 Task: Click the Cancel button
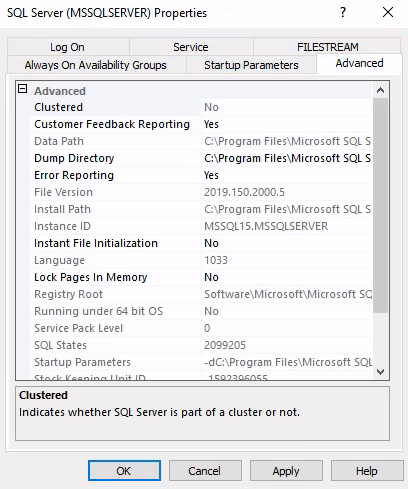pos(205,471)
